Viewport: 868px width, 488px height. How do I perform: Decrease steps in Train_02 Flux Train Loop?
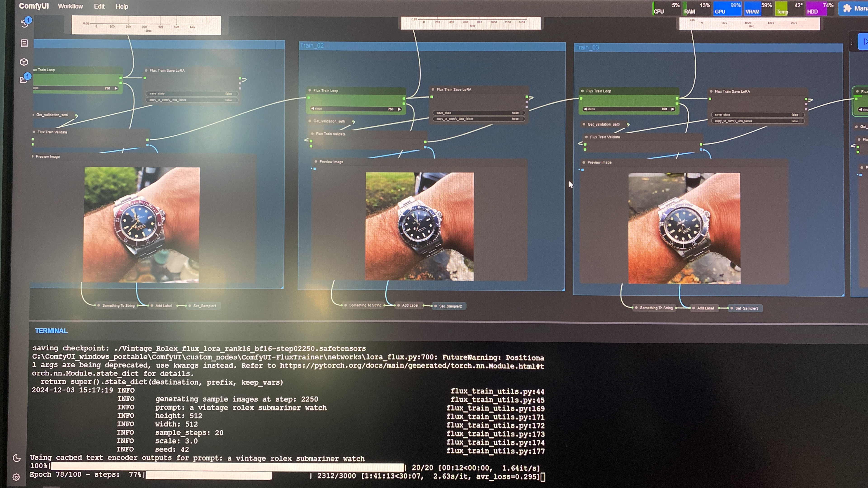pos(313,108)
